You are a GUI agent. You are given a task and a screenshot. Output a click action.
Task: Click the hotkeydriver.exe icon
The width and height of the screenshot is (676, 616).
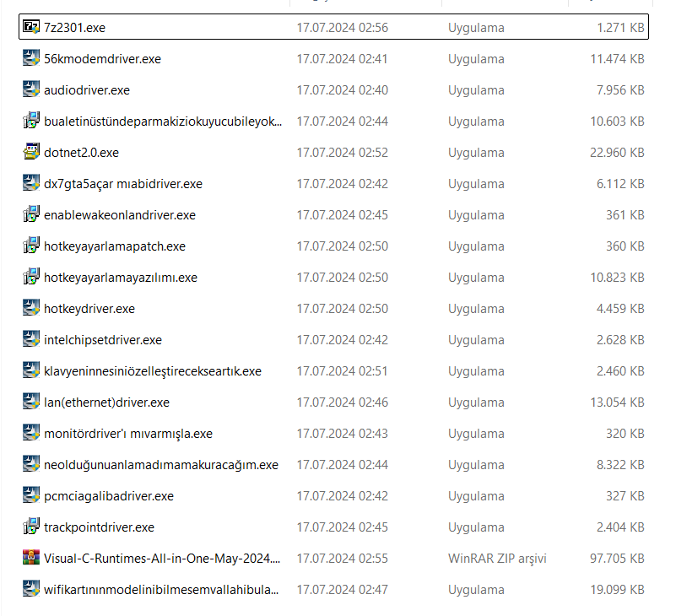pyautogui.click(x=31, y=308)
